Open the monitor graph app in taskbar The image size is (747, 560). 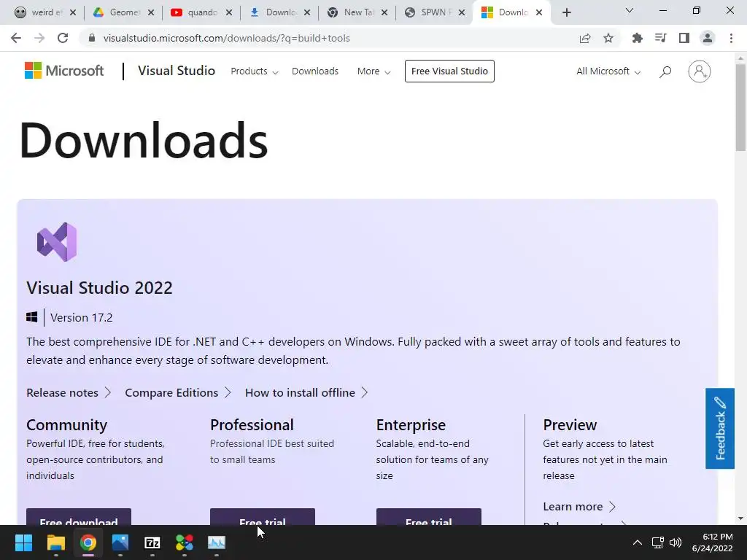click(x=217, y=542)
